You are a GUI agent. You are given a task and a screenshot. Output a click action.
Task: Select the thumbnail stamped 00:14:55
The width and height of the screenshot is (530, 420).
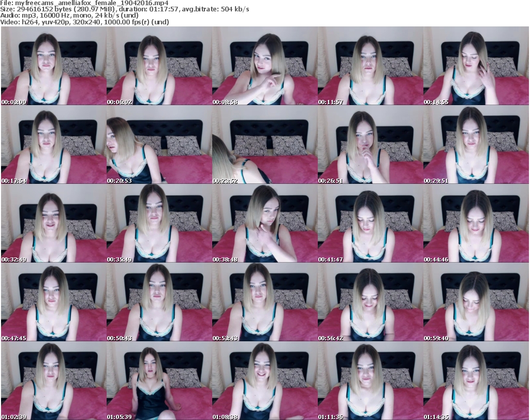476,66
